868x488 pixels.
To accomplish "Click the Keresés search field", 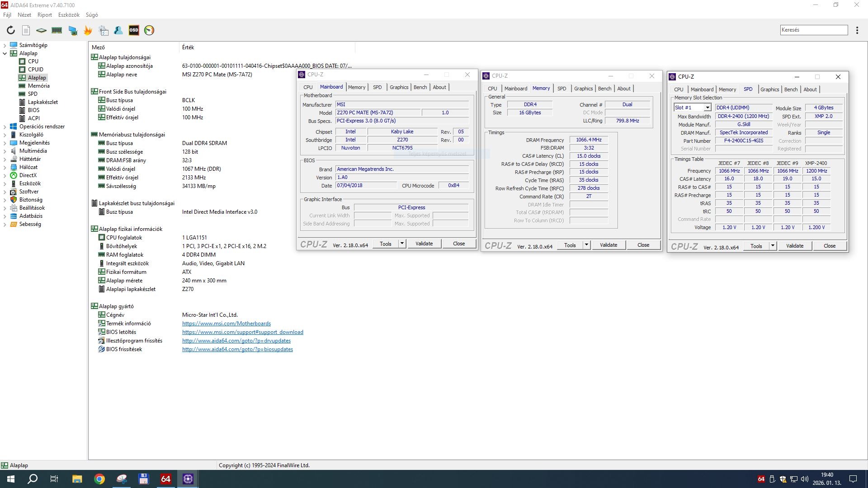I will (813, 30).
